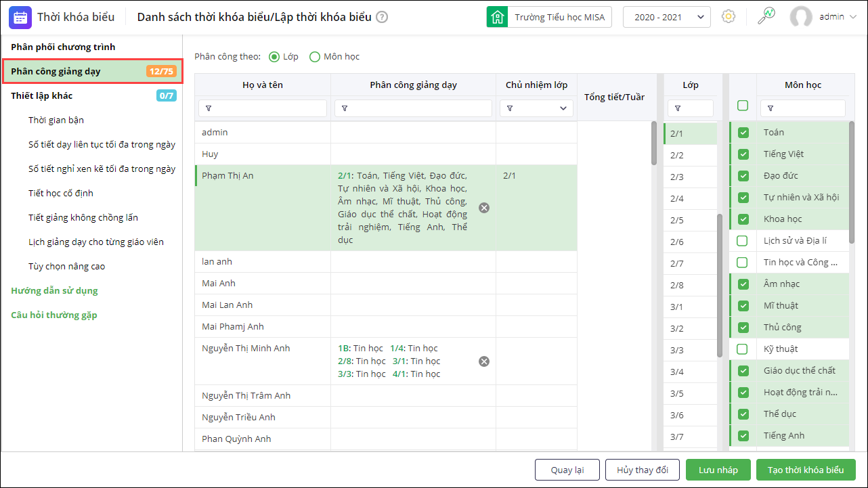Open the help question mark icon beside title
Viewport: 868px width, 488px height.
pos(382,17)
